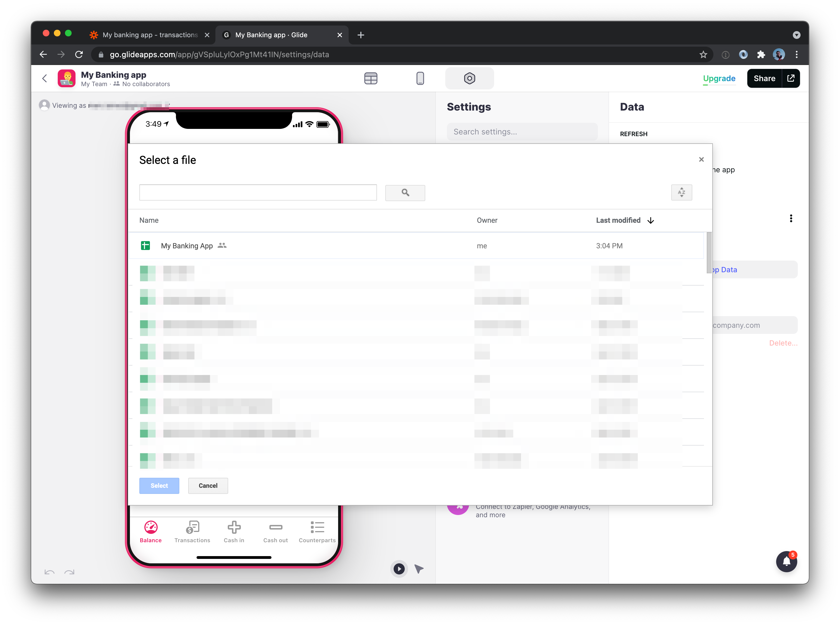840x625 pixels.
Task: Open the Balance tab in phone preview
Action: [x=150, y=532]
